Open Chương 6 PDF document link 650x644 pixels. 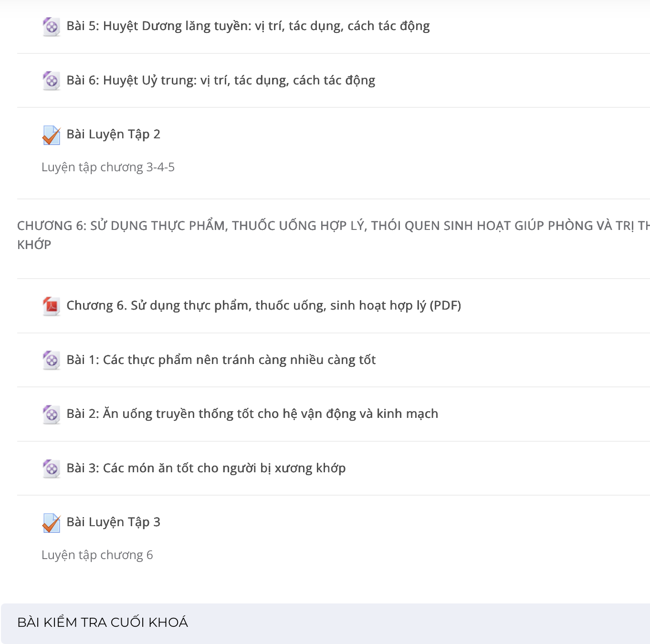(x=263, y=305)
